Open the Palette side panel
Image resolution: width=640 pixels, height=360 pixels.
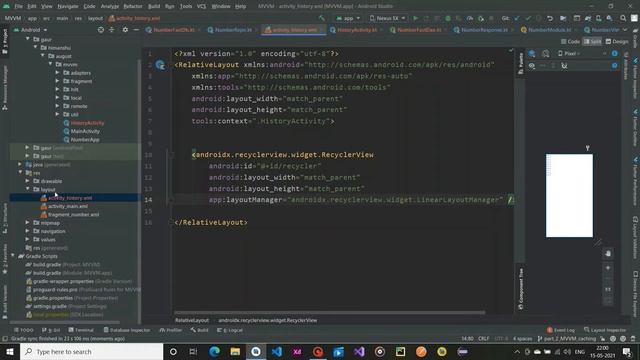[520, 63]
